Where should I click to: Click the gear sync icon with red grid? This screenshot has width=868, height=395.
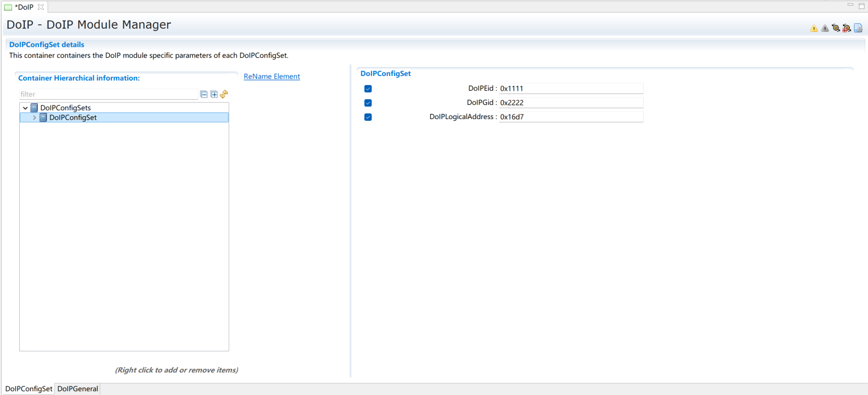point(846,28)
